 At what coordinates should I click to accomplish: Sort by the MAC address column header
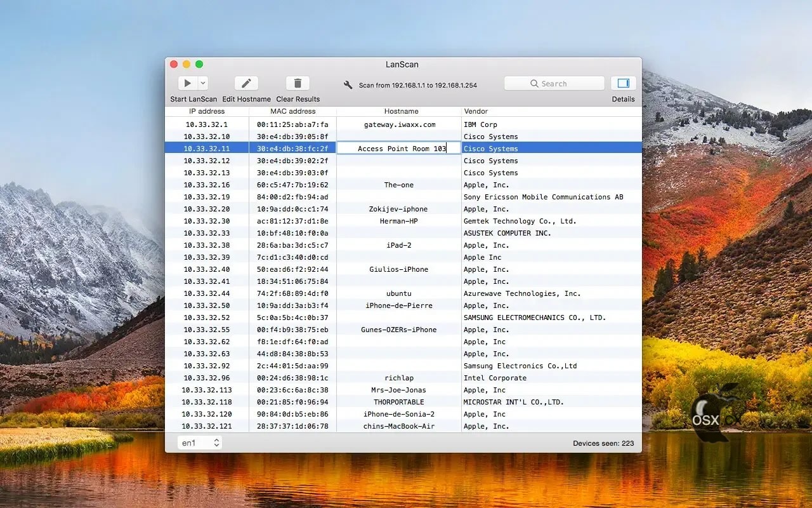(292, 111)
